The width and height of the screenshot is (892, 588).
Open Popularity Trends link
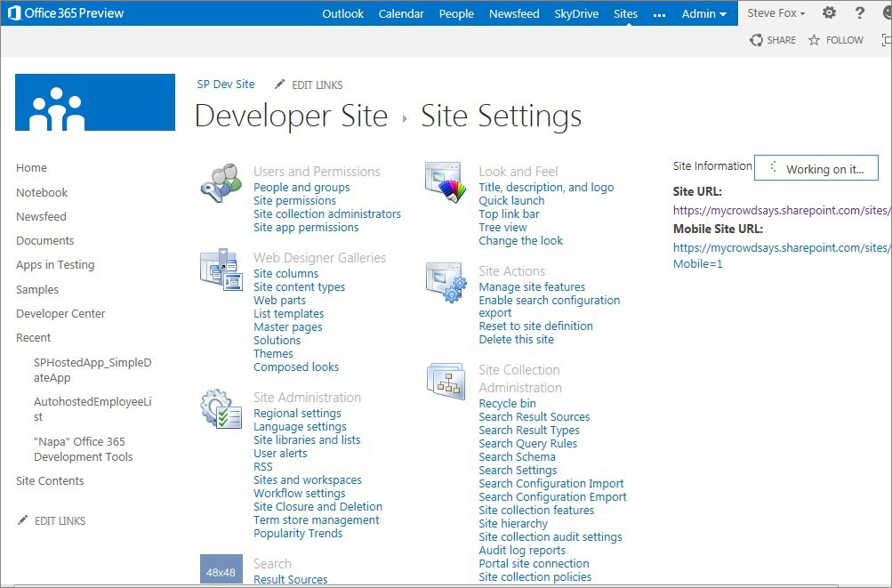(298, 534)
